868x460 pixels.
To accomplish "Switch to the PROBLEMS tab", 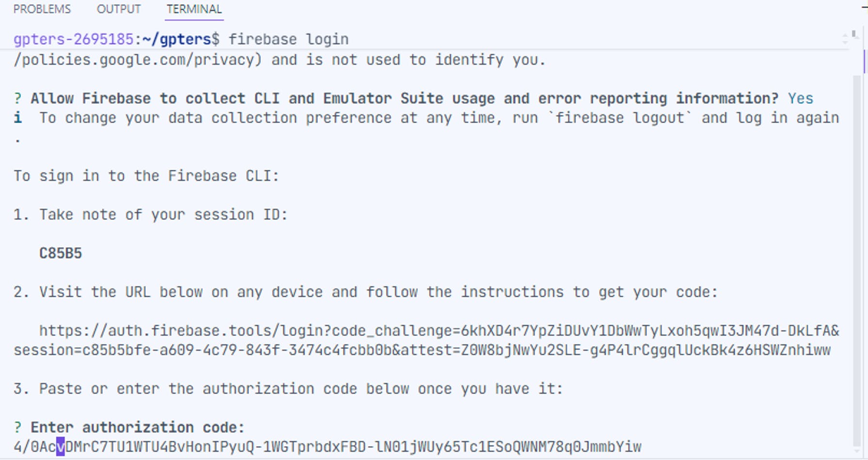I will tap(42, 9).
